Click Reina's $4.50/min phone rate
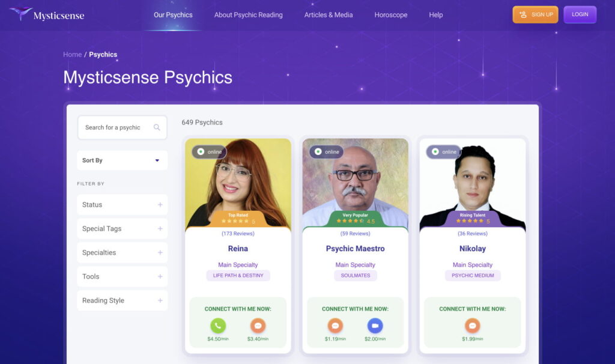The width and height of the screenshot is (615, 364). pos(218,339)
